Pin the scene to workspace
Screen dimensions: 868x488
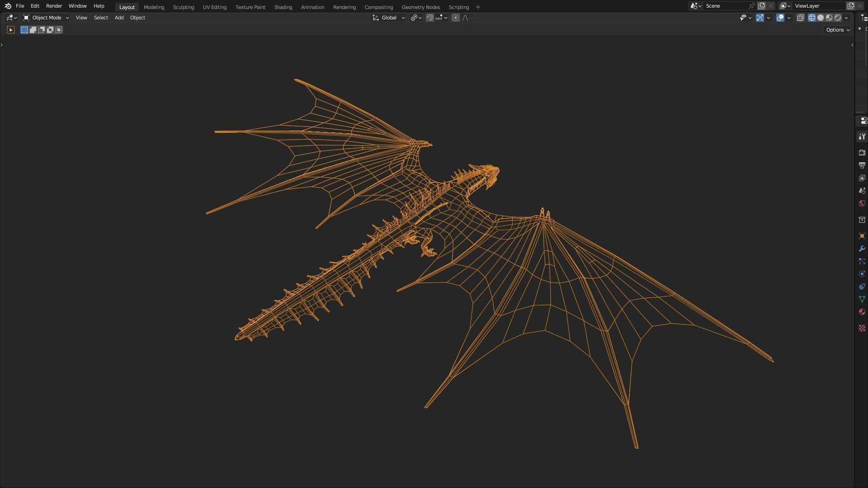point(752,6)
